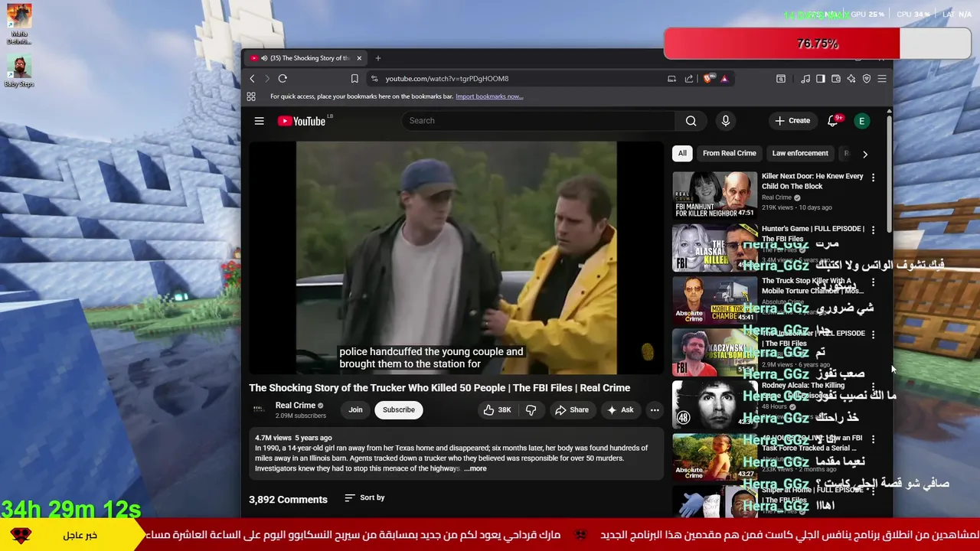Cast the page using the media router icon
This screenshot has height=551, width=980.
[671, 79]
